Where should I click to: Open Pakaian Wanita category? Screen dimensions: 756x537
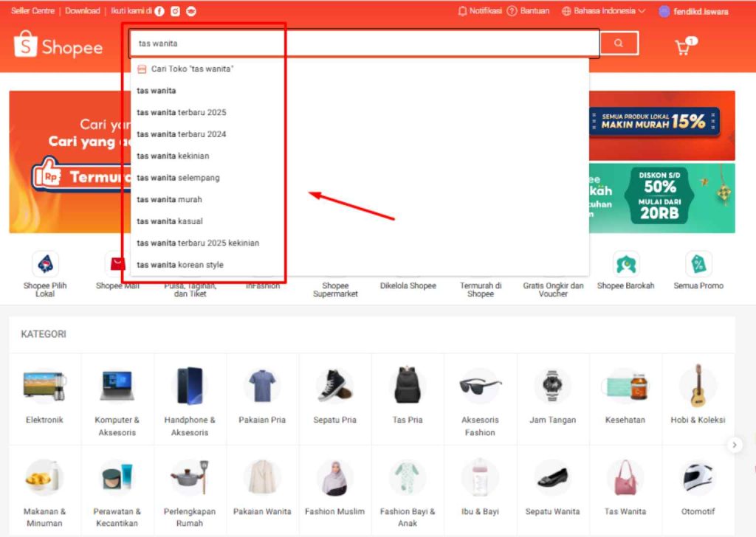[262, 491]
